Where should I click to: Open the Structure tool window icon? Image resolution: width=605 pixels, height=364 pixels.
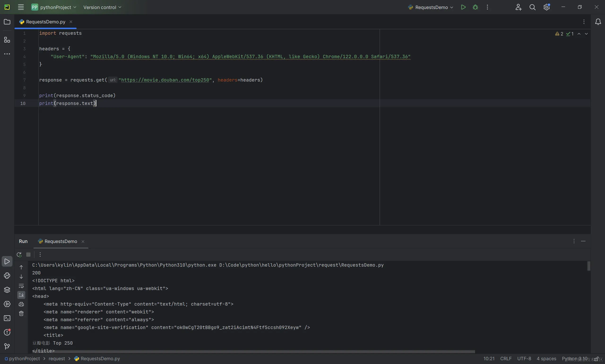pyautogui.click(x=7, y=40)
